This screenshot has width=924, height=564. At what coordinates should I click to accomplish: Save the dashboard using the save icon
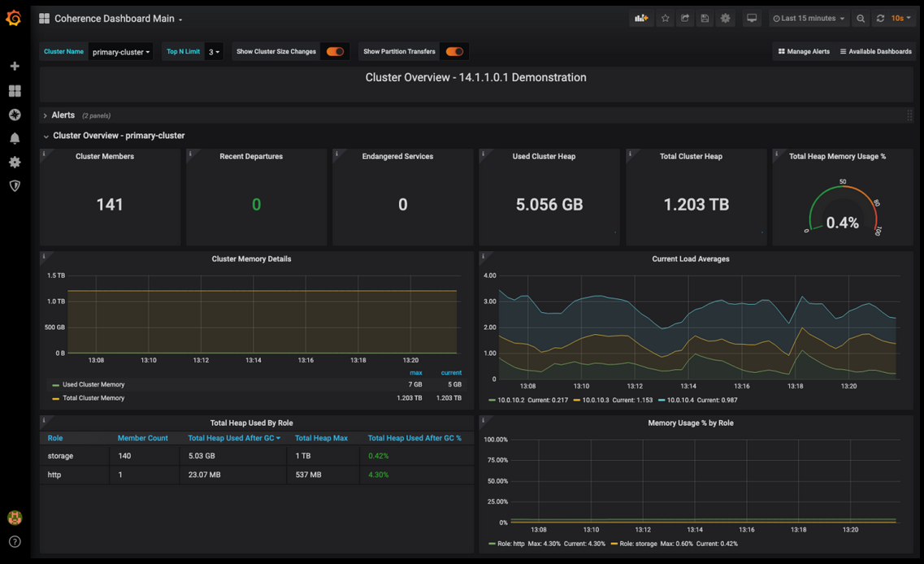705,18
